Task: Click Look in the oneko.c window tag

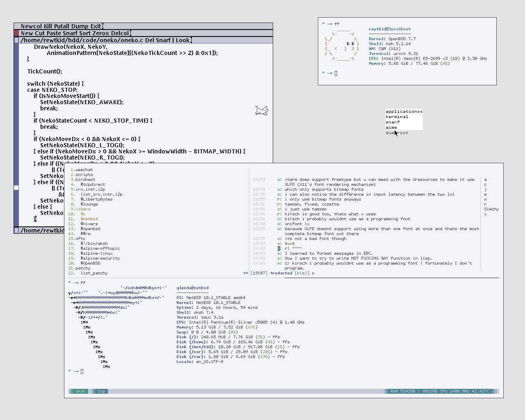Action: [x=183, y=40]
